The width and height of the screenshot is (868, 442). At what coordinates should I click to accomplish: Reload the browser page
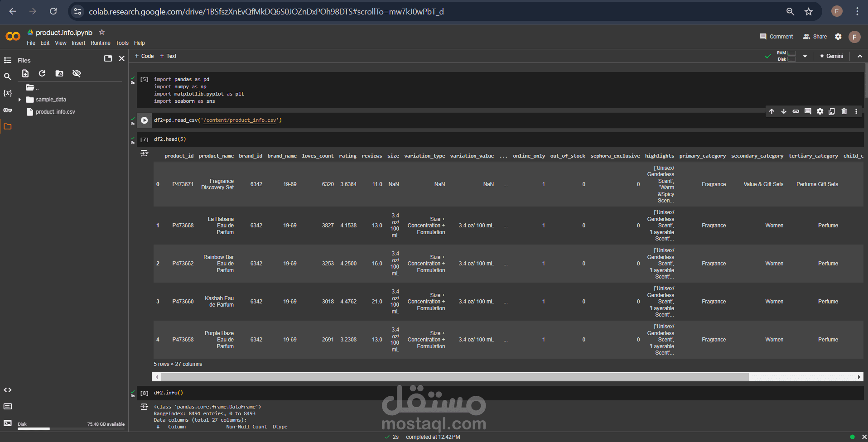tap(53, 11)
